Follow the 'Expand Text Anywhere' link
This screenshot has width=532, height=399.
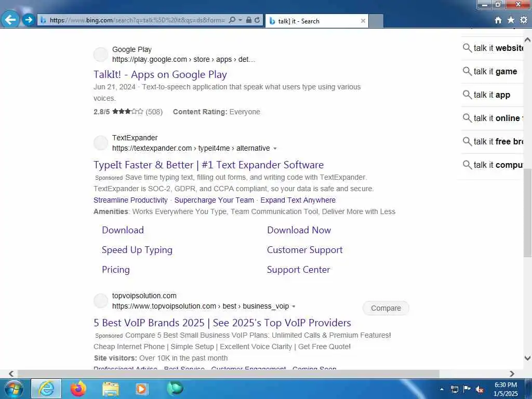[x=298, y=200]
